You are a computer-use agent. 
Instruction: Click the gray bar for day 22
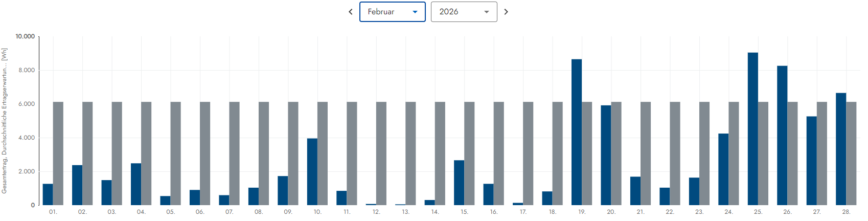[x=675, y=153]
